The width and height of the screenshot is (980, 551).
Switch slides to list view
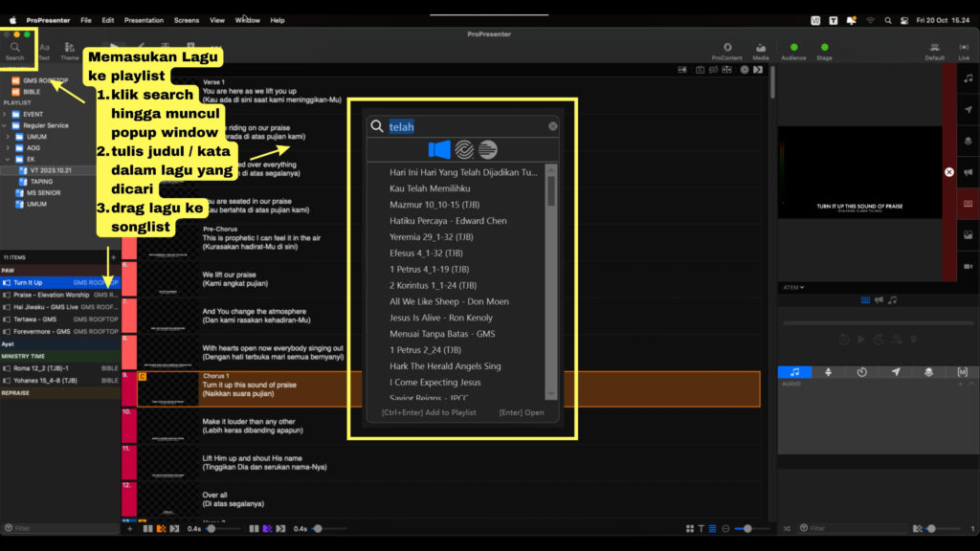pos(712,528)
